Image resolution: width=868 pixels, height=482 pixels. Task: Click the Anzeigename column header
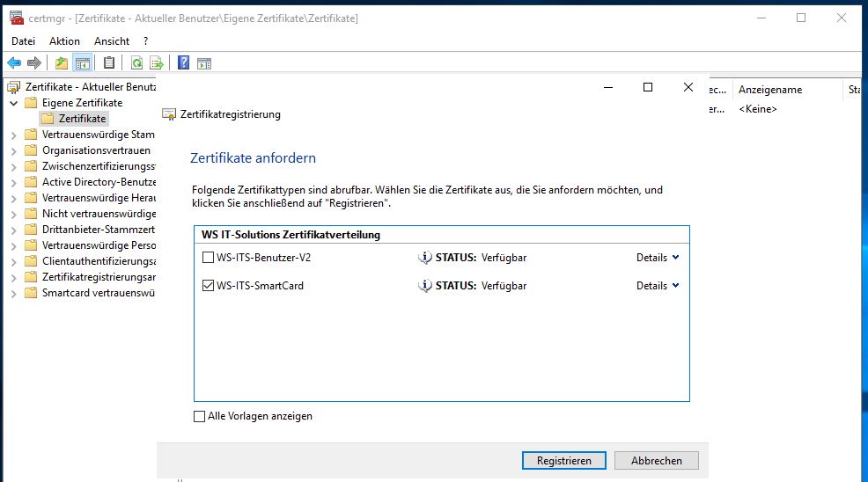788,90
